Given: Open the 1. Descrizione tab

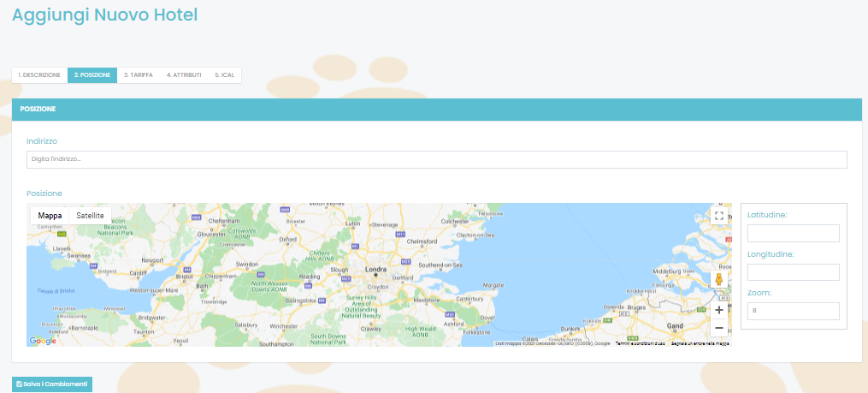Looking at the screenshot, I should pos(39,74).
